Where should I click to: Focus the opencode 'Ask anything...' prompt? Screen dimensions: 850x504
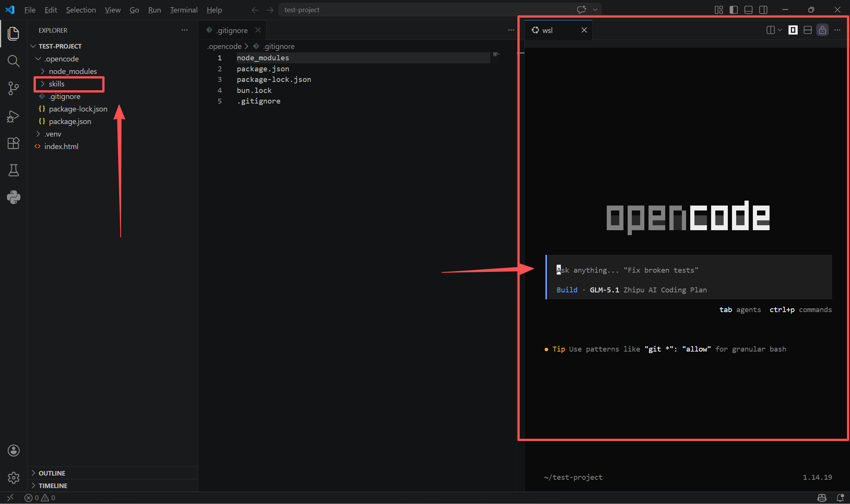coord(689,270)
